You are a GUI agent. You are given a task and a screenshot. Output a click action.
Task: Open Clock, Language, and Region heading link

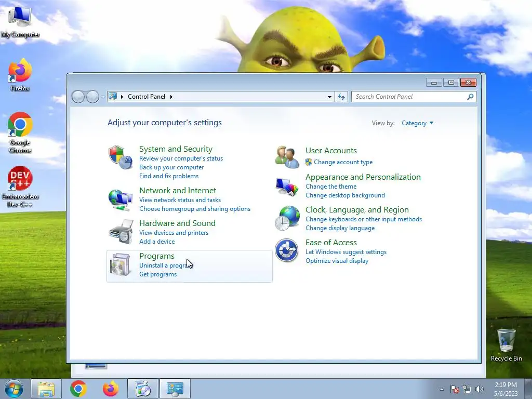pos(357,210)
